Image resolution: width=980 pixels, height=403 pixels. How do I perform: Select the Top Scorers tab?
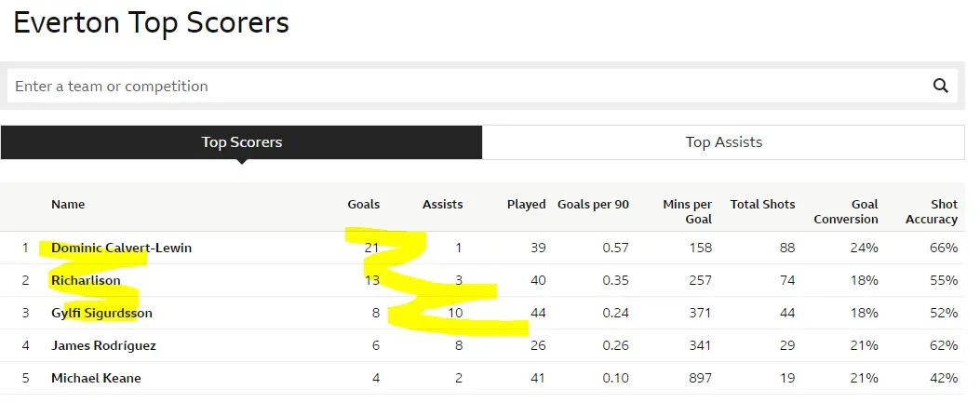tap(241, 142)
